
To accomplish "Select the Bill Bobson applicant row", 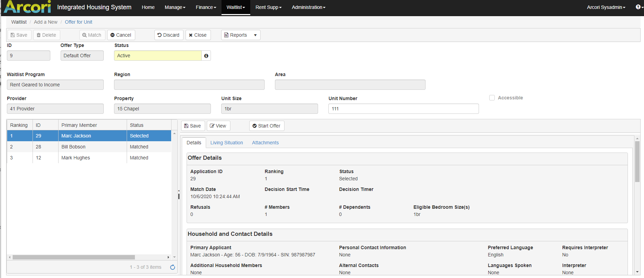I will pos(89,147).
